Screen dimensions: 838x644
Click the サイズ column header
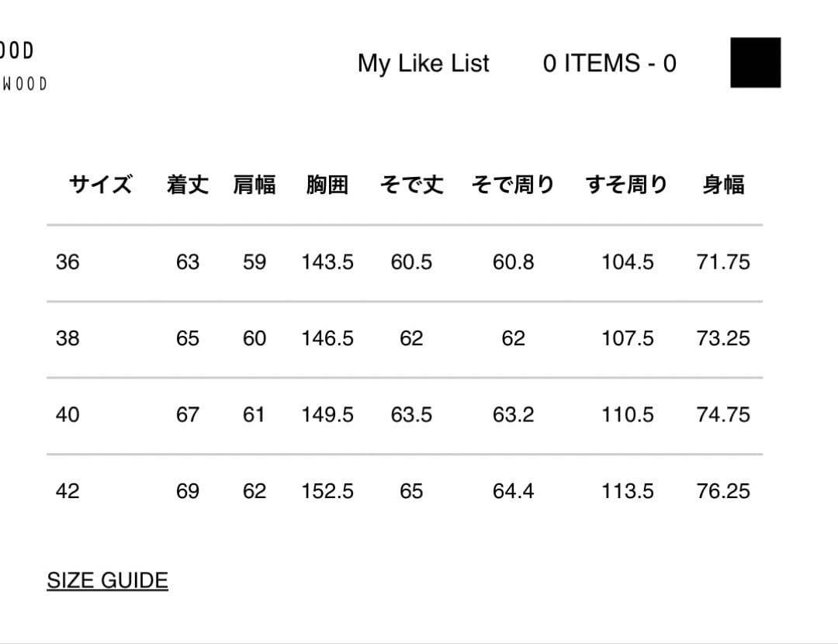[x=100, y=185]
